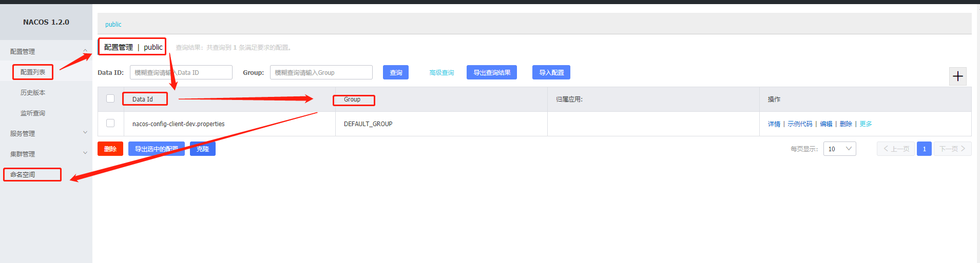
Task: Open 高级查询 advanced search link
Action: click(x=441, y=73)
